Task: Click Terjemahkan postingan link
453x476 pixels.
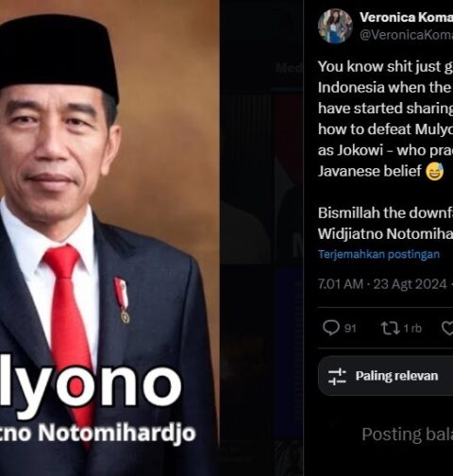Action: pos(378,254)
